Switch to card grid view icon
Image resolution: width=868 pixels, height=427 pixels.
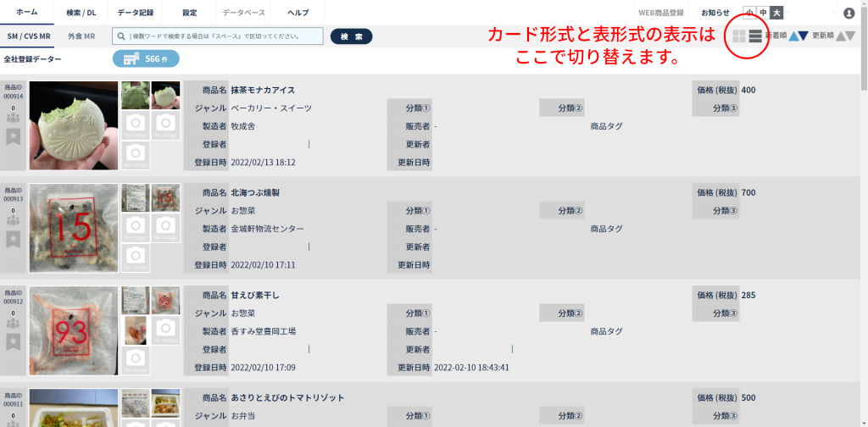[x=739, y=36]
